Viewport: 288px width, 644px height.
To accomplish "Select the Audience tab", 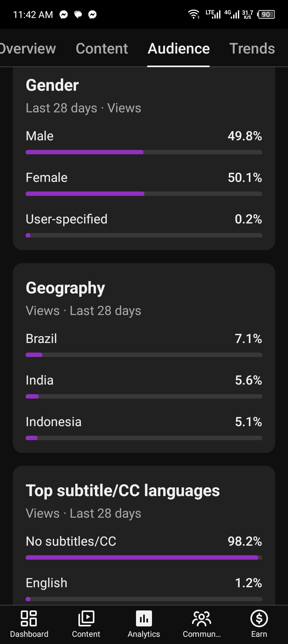I will [178, 48].
